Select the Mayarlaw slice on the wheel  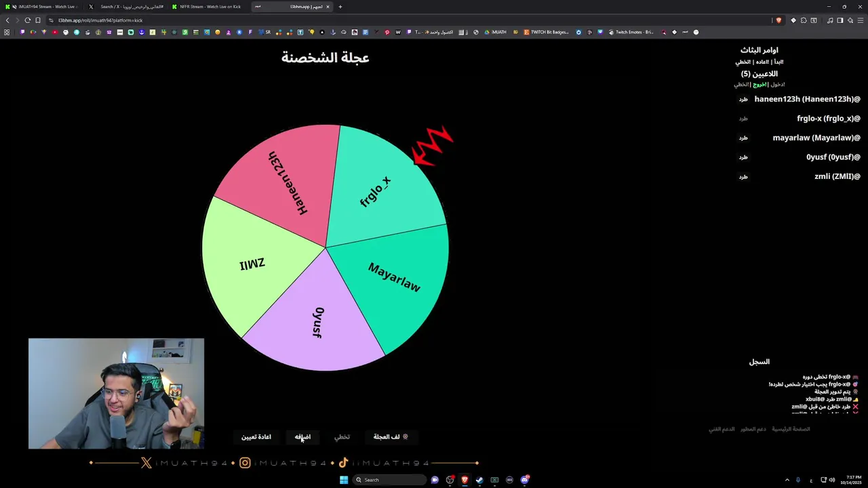(395, 277)
